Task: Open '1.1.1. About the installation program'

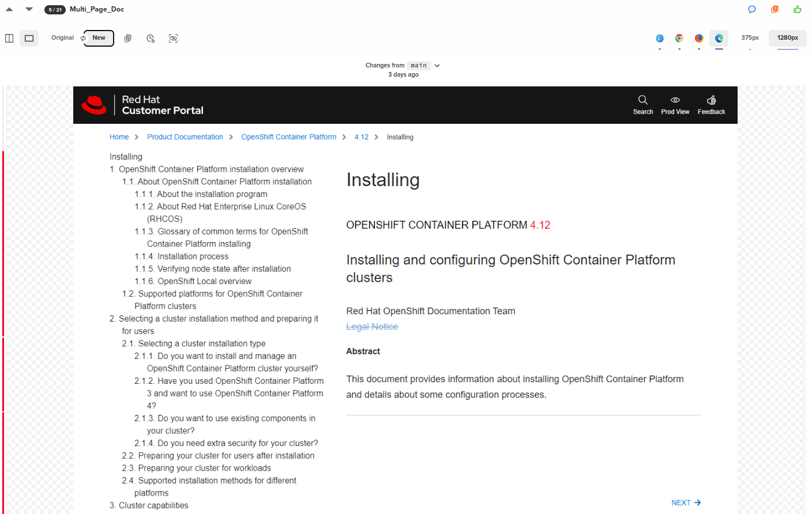Action: point(201,194)
